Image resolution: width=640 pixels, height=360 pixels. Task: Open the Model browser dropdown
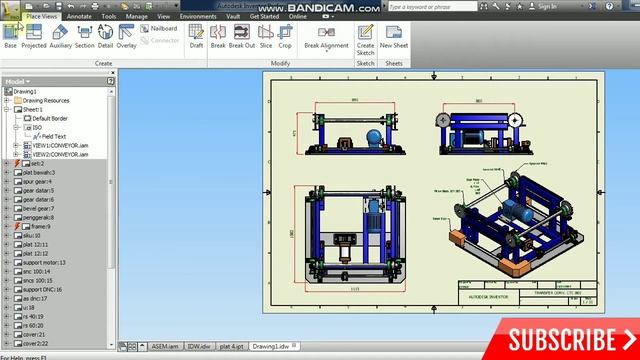click(18, 82)
